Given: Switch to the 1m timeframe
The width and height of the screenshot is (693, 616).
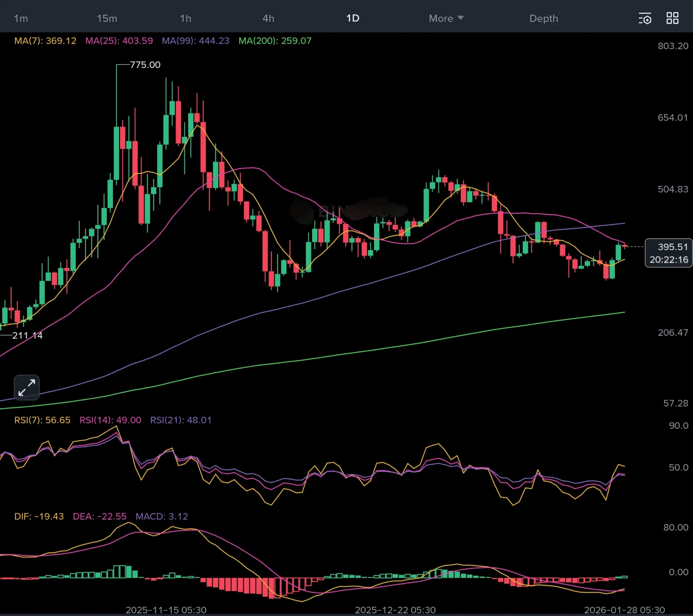Looking at the screenshot, I should tap(21, 18).
